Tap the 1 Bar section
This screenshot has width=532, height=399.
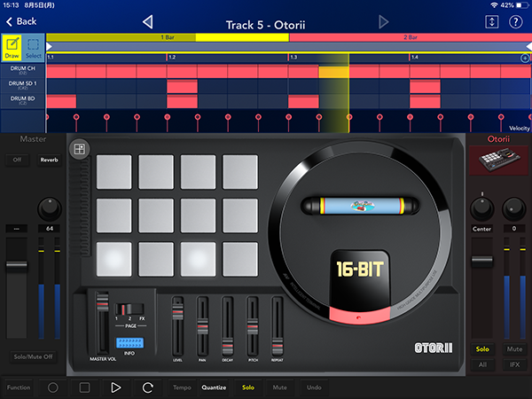pyautogui.click(x=168, y=37)
